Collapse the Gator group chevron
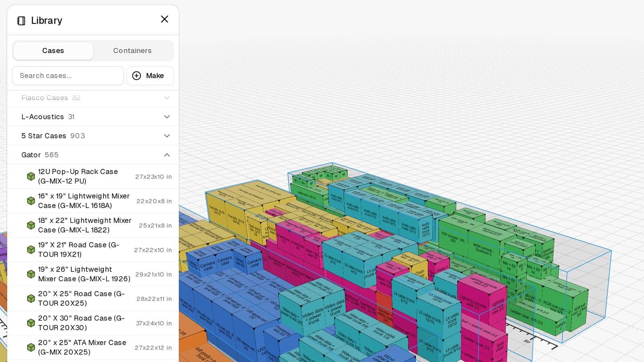This screenshot has width=644, height=362. pos(167,155)
